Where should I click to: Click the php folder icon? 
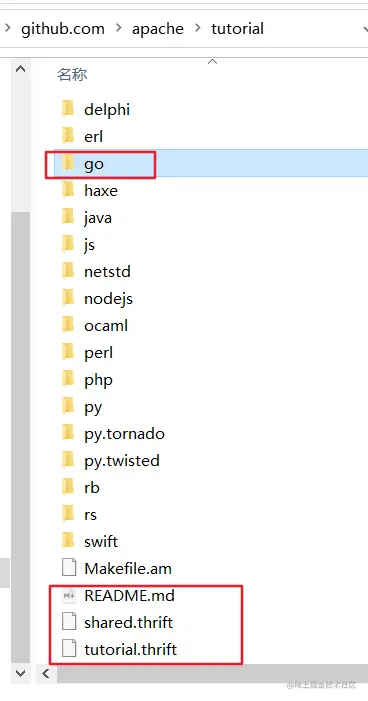[x=68, y=379]
